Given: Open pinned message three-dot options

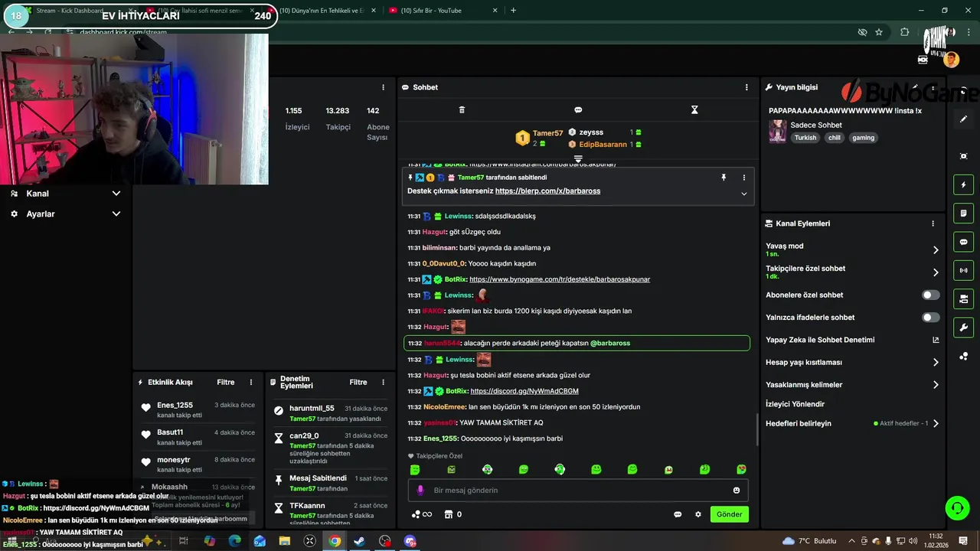Looking at the screenshot, I should click(743, 178).
